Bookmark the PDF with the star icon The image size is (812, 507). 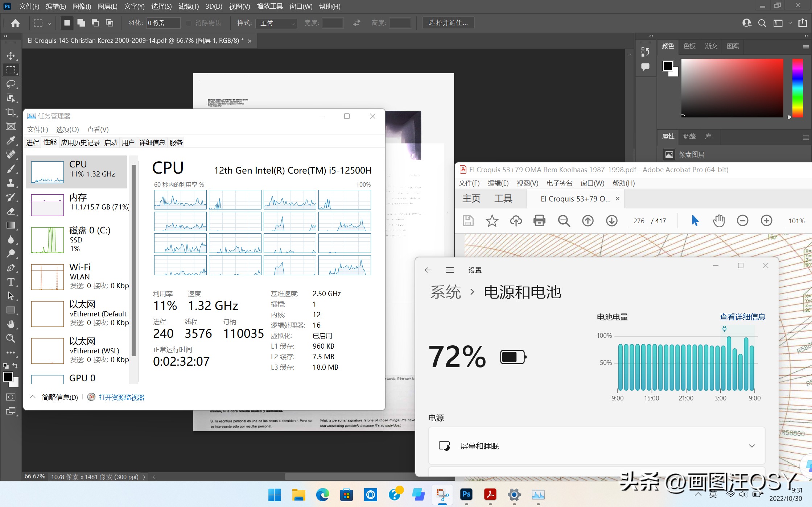(492, 220)
